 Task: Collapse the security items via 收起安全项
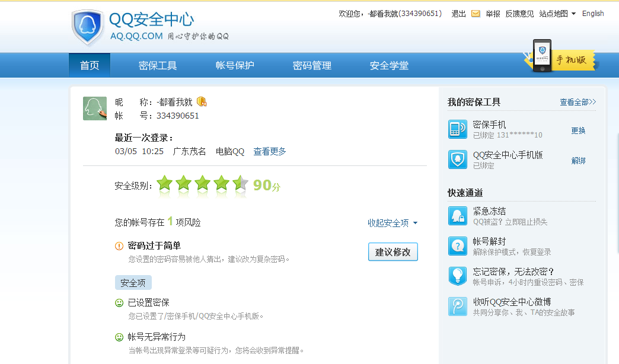click(x=393, y=223)
